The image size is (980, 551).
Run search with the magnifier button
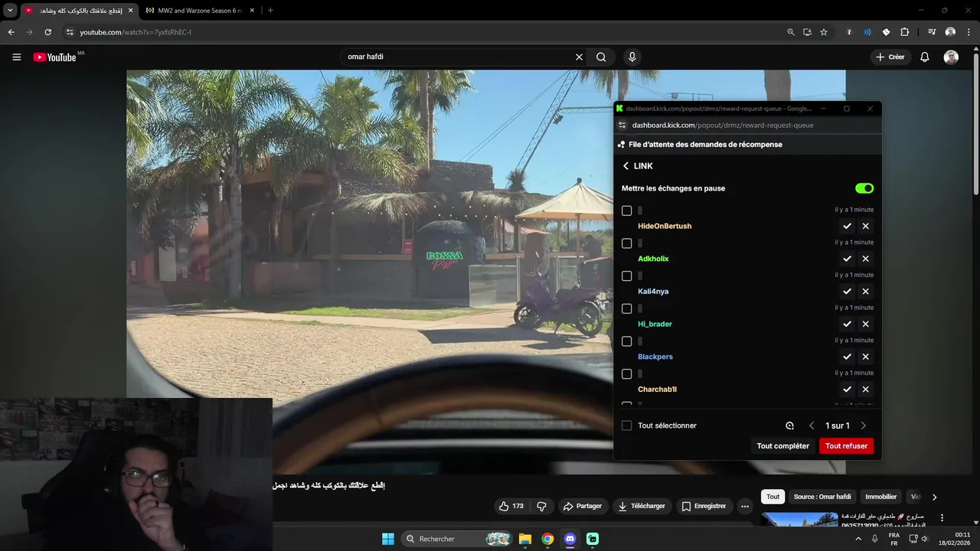601,57
